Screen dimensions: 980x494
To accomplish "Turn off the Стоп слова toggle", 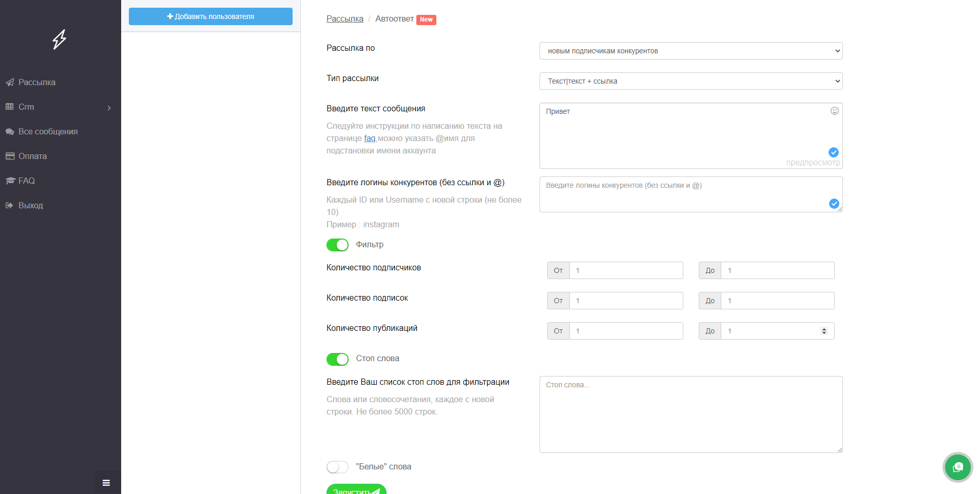I will coord(337,359).
